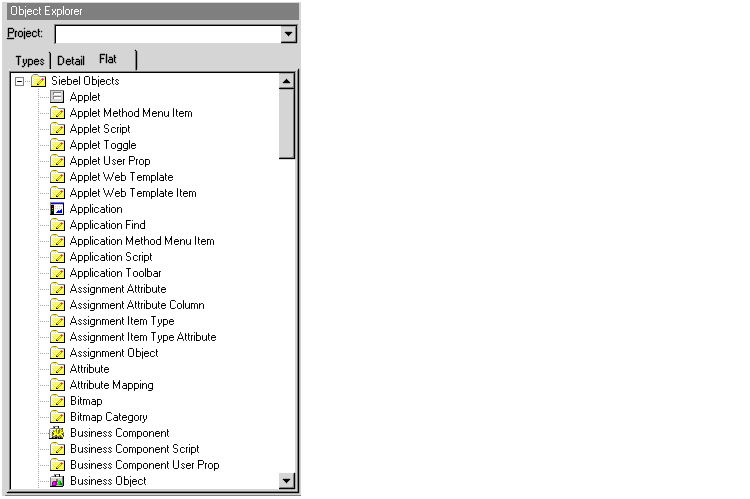The image size is (750, 499).
Task: Select the Attribute Mapping label
Action: click(111, 385)
